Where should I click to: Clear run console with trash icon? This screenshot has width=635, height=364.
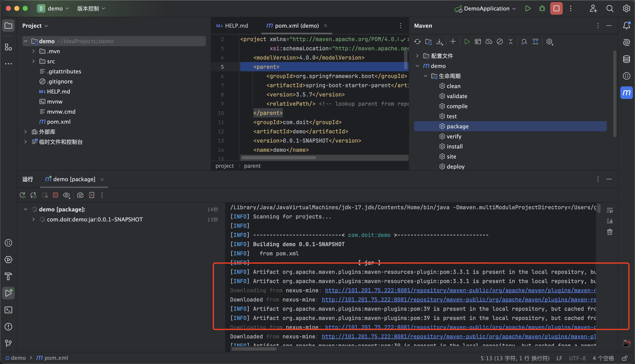click(x=609, y=232)
